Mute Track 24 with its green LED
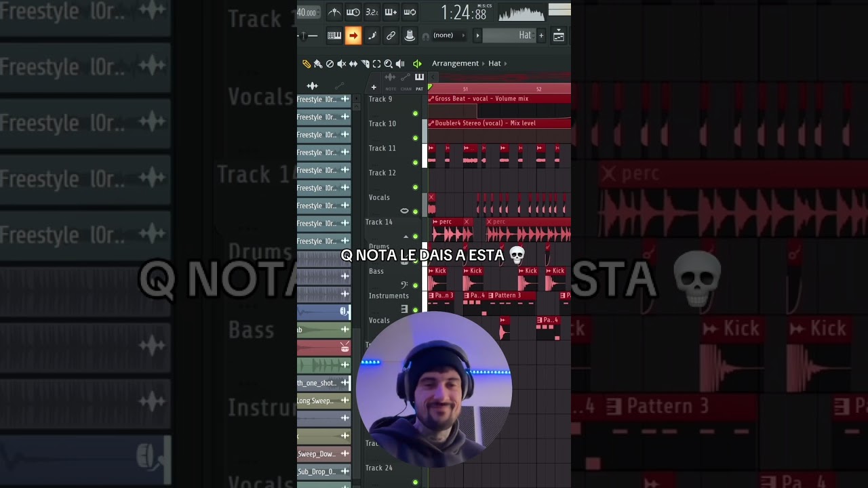 coord(416,482)
